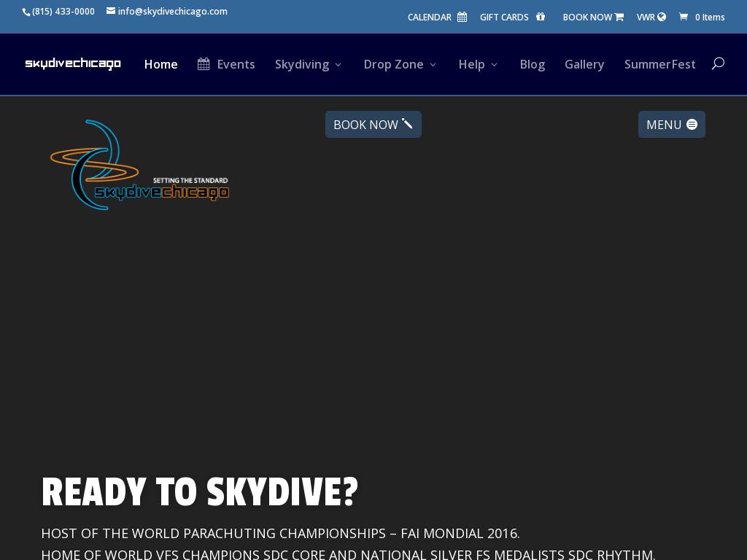Click the SDC CORE champions text line

coord(348,554)
